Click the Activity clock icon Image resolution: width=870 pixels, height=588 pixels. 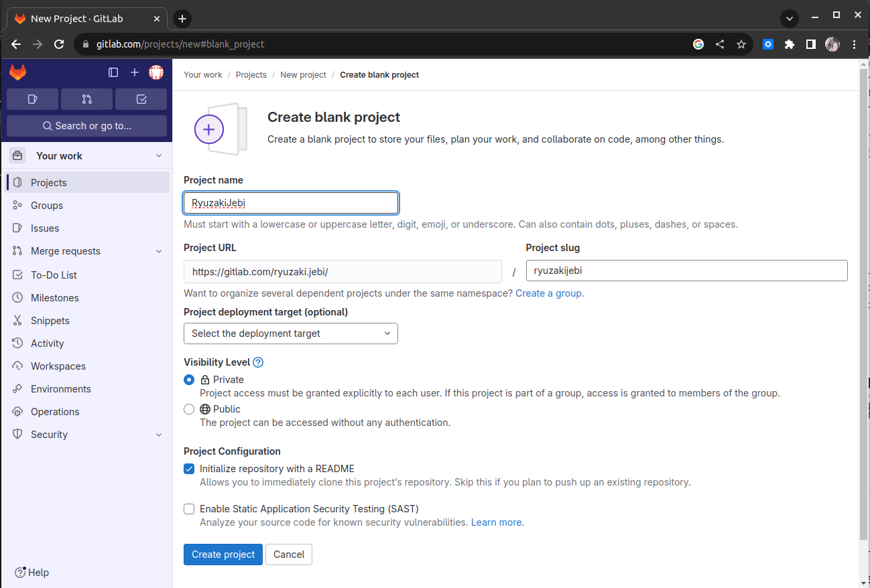17,343
